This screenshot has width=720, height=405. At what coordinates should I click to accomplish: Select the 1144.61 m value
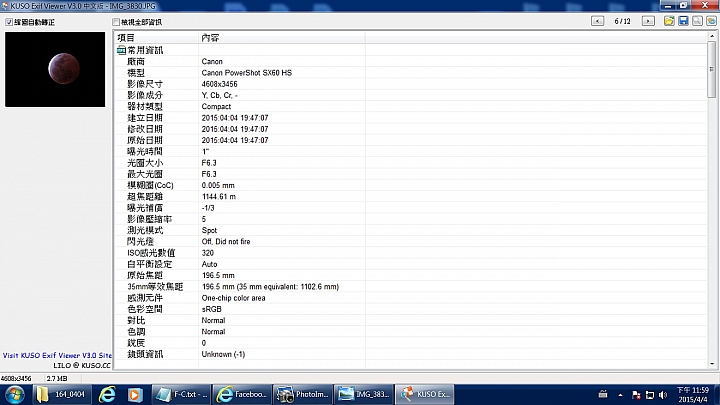pos(219,197)
